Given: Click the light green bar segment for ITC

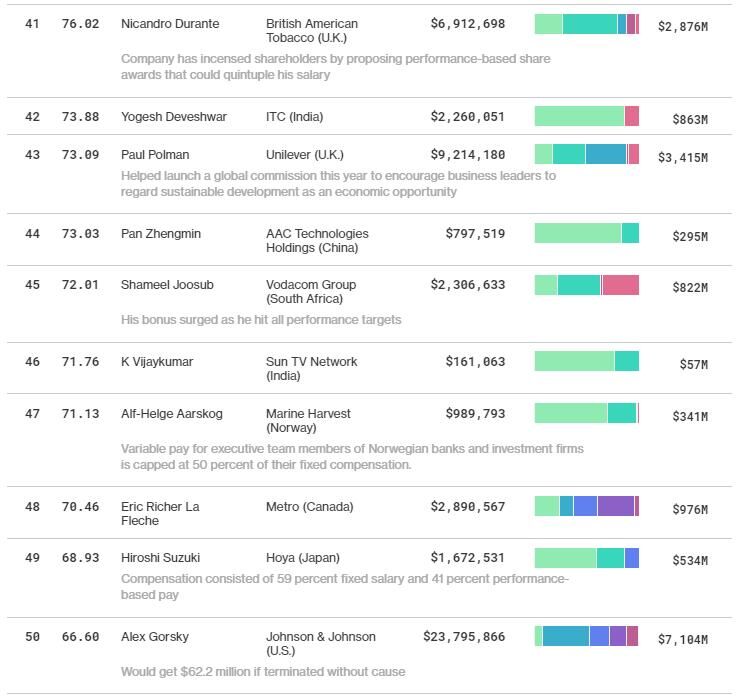Looking at the screenshot, I should tap(579, 116).
